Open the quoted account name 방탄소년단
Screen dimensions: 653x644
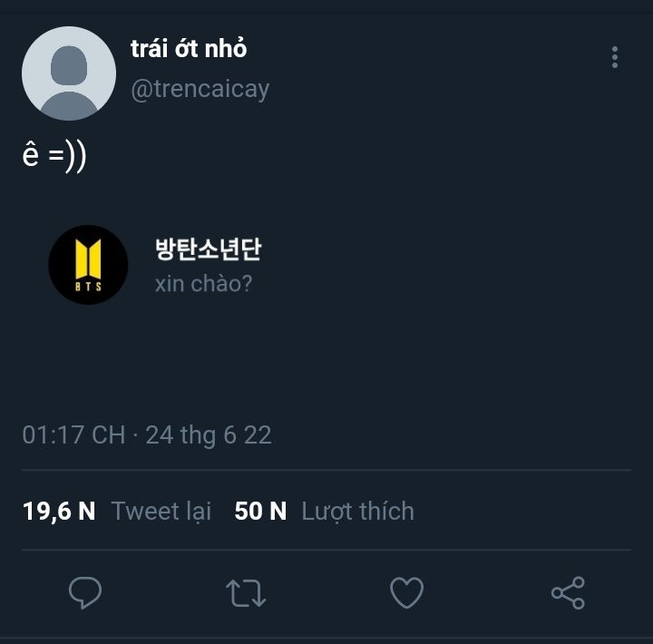coord(208,249)
